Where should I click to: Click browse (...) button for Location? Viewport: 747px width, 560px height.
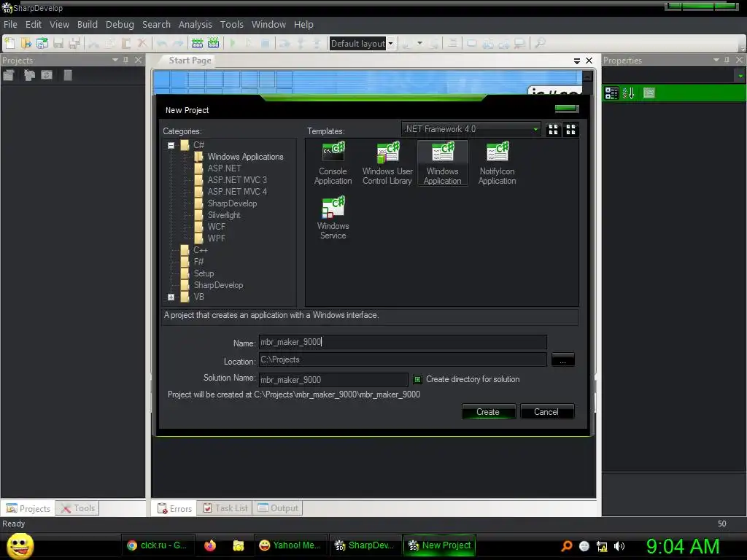(562, 360)
